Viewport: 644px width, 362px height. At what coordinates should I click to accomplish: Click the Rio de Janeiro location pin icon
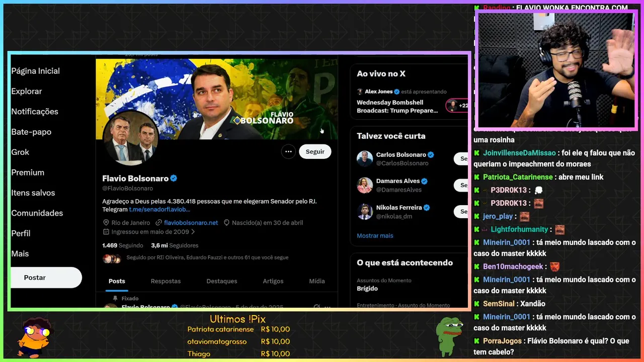106,222
